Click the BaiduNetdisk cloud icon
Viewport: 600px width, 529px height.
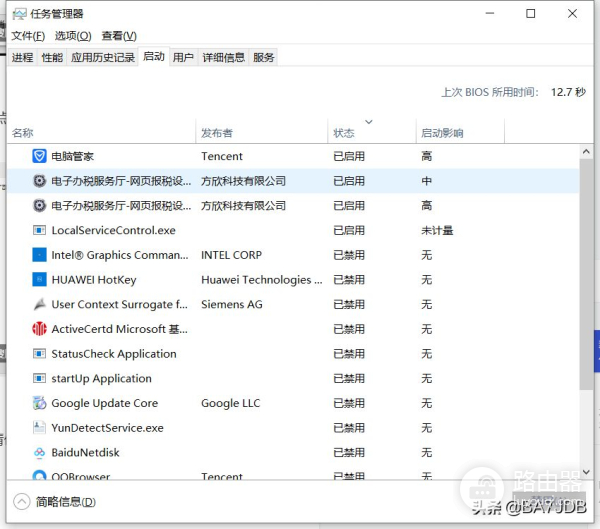coord(39,452)
